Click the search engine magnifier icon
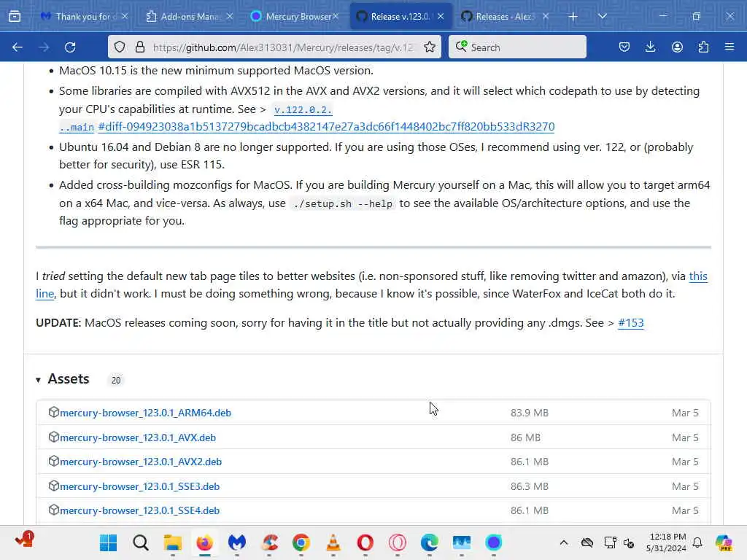 click(x=461, y=47)
